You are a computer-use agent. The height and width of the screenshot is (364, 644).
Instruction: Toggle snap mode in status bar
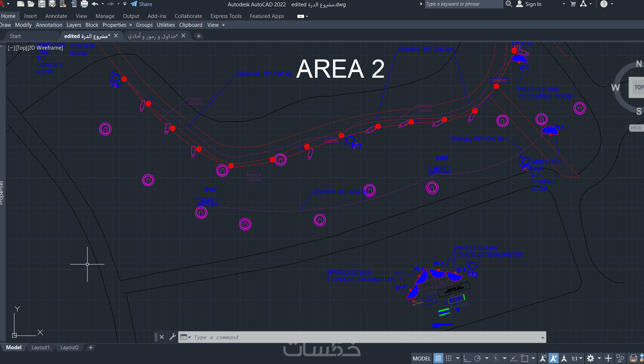[x=449, y=358]
